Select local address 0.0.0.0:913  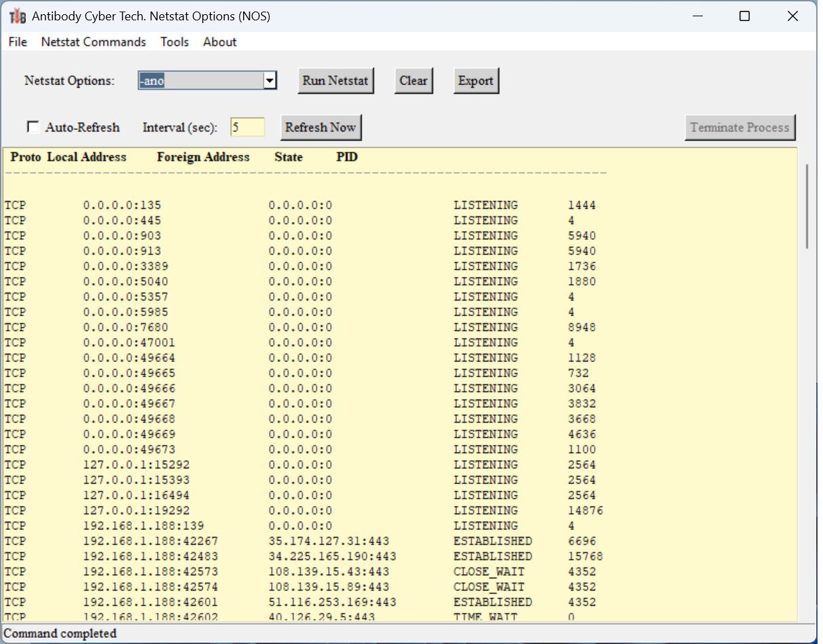[122, 251]
